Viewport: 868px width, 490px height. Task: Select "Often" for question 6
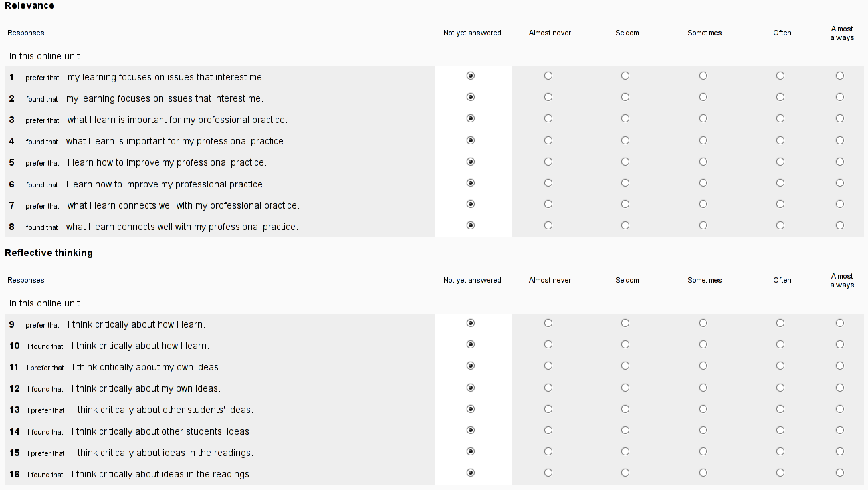(780, 183)
